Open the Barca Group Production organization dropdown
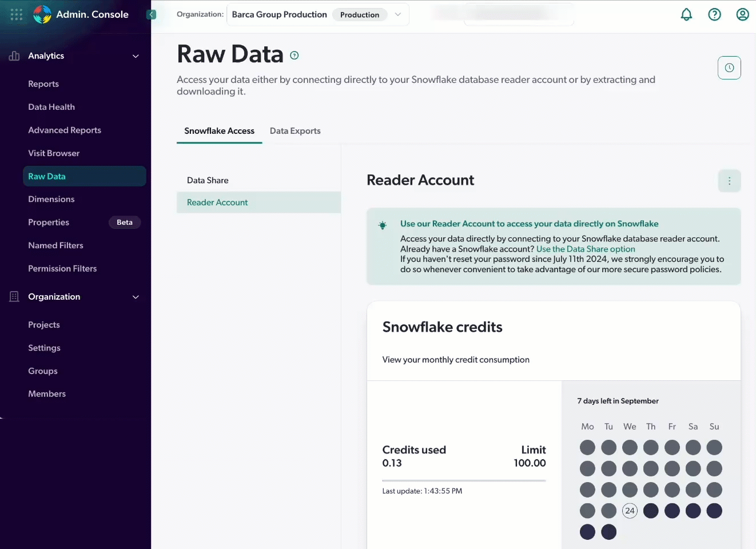The width and height of the screenshot is (756, 549). (398, 14)
